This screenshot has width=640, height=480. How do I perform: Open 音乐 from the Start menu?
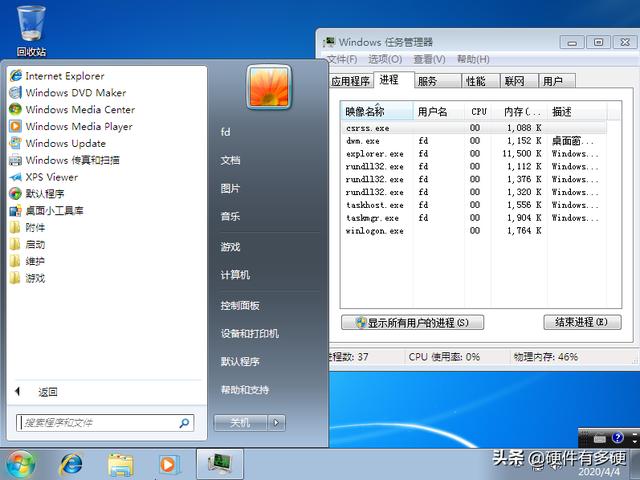click(230, 216)
